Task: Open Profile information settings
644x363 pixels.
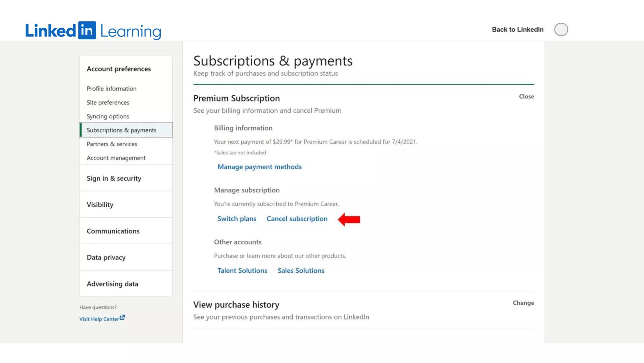Action: click(112, 88)
